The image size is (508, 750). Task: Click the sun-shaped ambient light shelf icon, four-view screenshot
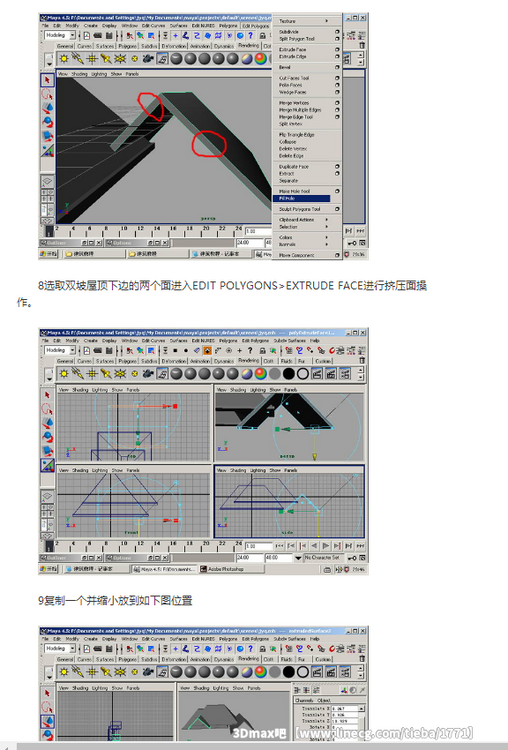[64, 374]
